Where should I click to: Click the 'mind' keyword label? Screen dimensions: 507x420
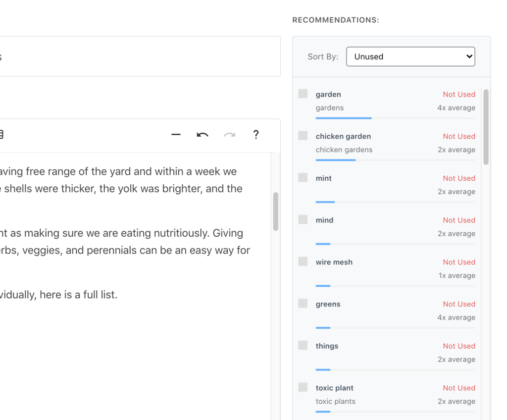tap(324, 220)
